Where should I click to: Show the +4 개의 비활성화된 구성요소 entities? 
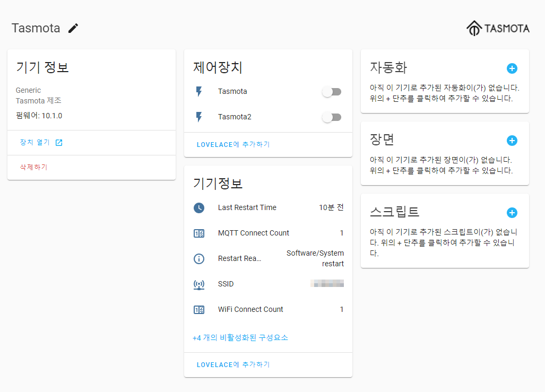[240, 338]
